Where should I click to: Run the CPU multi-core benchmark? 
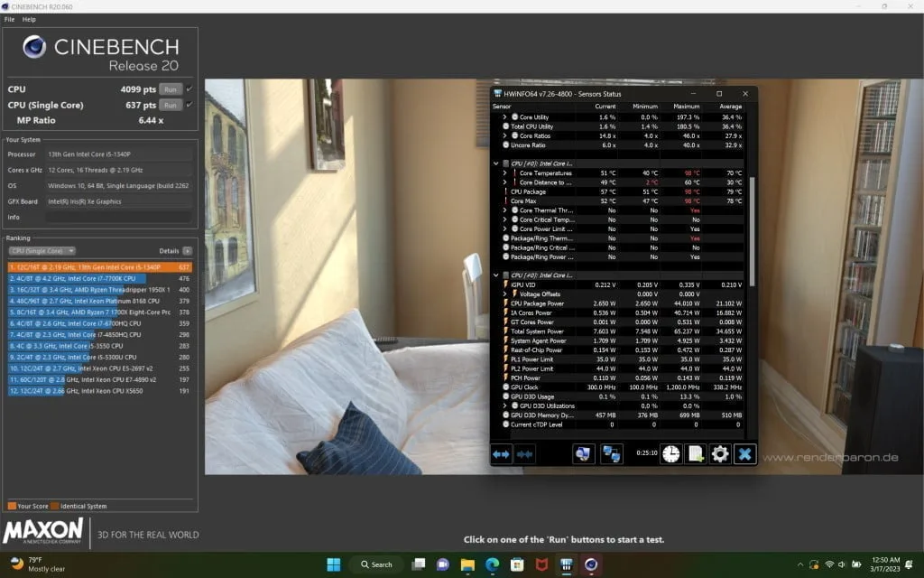click(171, 89)
